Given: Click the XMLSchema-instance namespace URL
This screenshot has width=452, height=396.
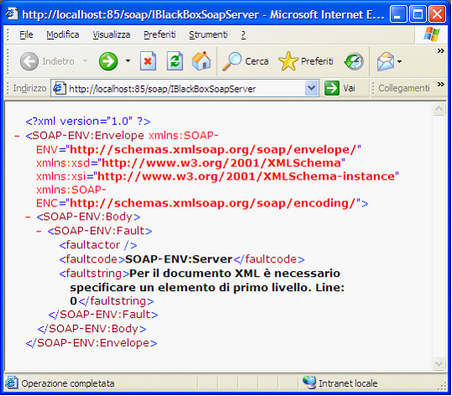Looking at the screenshot, I should click(246, 176).
